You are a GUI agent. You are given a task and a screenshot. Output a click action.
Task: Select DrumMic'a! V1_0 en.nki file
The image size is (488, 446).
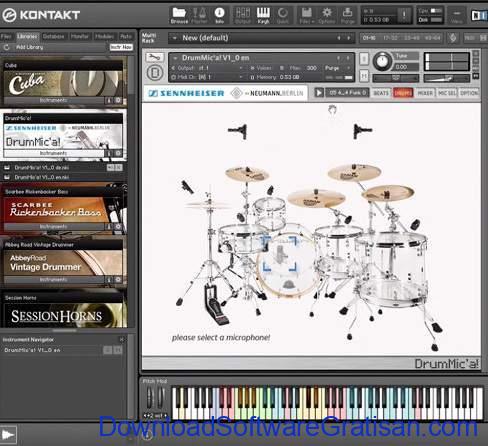63,177
